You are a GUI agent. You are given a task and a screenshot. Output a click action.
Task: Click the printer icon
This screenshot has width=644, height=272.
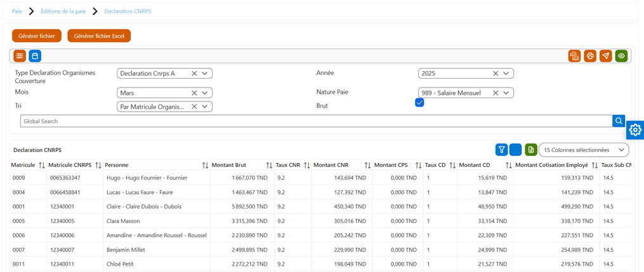[590, 56]
